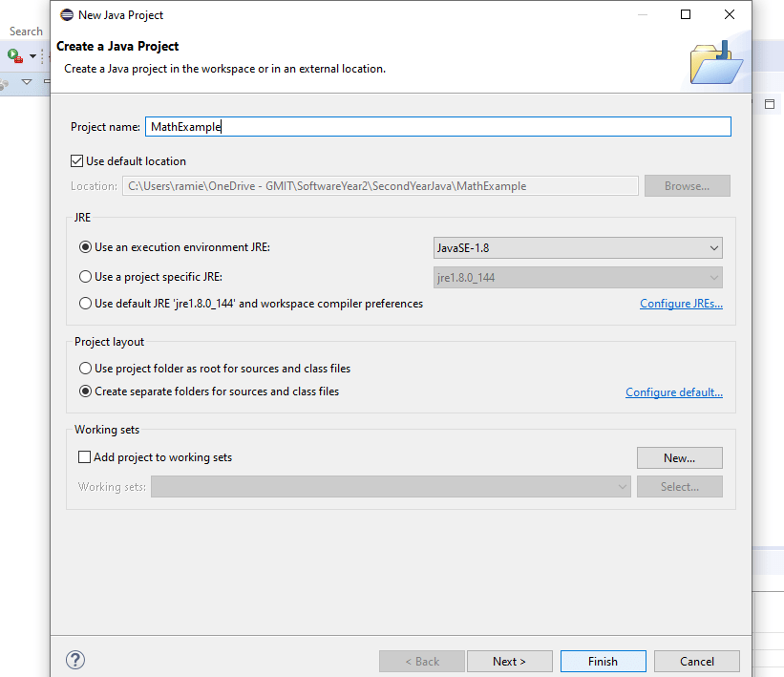The width and height of the screenshot is (784, 677).
Task: Expand the JavaSE-1.8 execution environment dropdown
Action: (578, 248)
